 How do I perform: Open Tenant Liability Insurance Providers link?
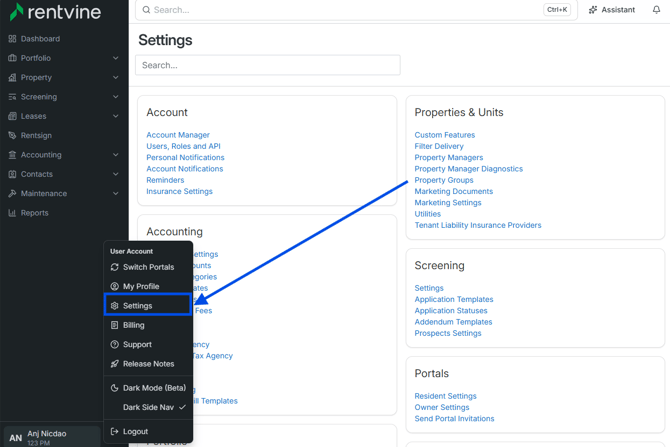pos(478,225)
